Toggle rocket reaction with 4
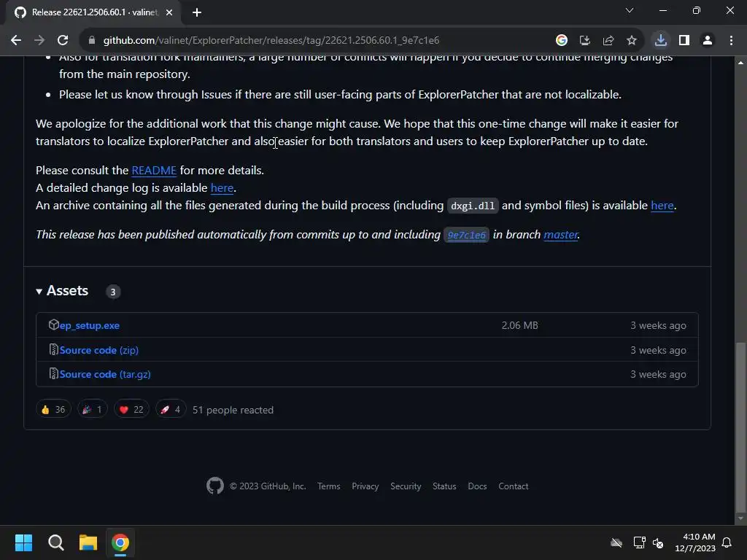Viewport: 747px width, 560px height. coord(171,410)
